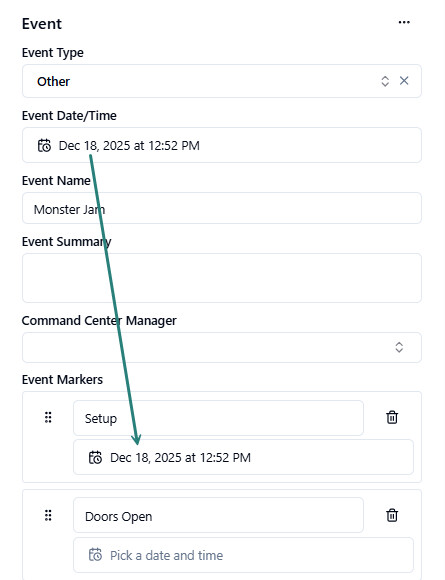This screenshot has width=445, height=580.
Task: Select the Other value in Event Type
Action: point(53,81)
